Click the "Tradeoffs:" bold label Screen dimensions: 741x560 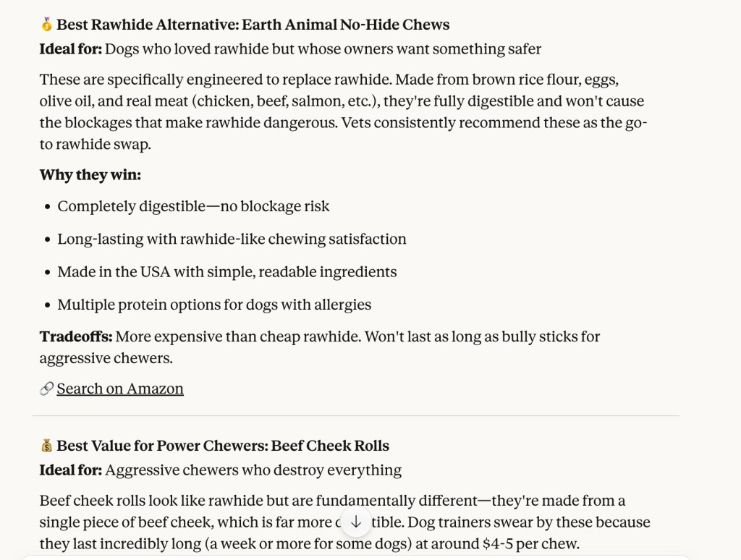tap(75, 337)
